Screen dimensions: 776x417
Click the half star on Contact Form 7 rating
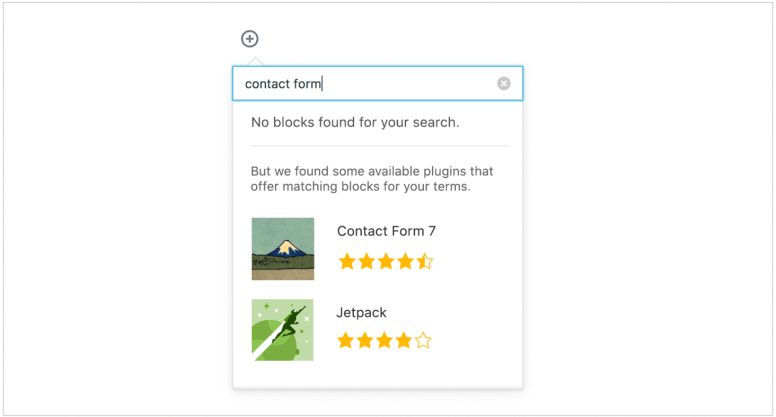pyautogui.click(x=425, y=261)
